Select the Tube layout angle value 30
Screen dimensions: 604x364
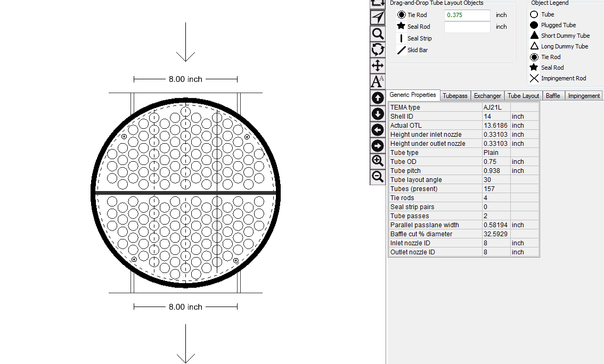pyautogui.click(x=496, y=180)
